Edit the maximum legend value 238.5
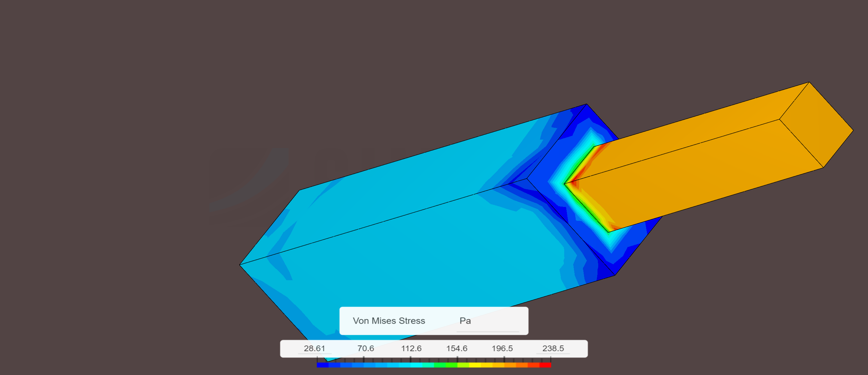 pos(554,348)
